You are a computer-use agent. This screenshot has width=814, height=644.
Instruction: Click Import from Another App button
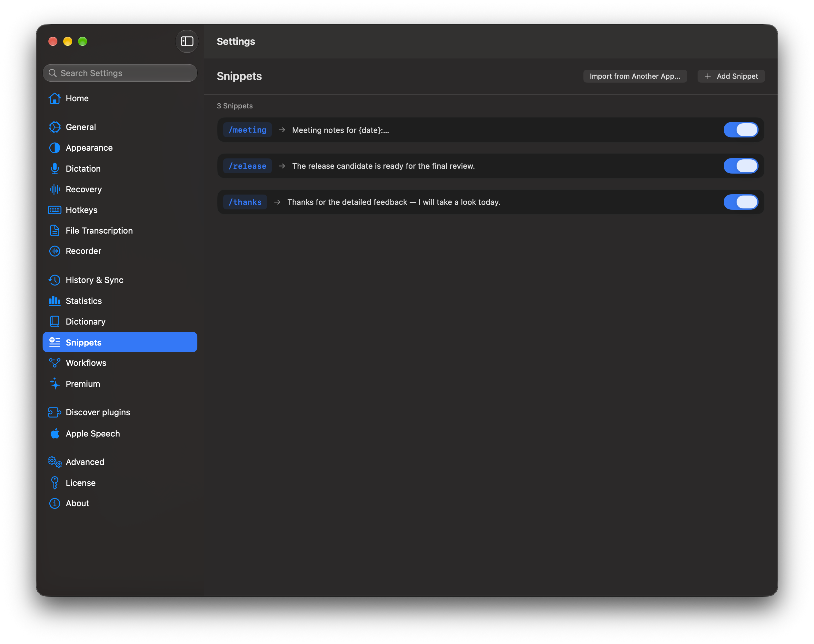pyautogui.click(x=635, y=76)
